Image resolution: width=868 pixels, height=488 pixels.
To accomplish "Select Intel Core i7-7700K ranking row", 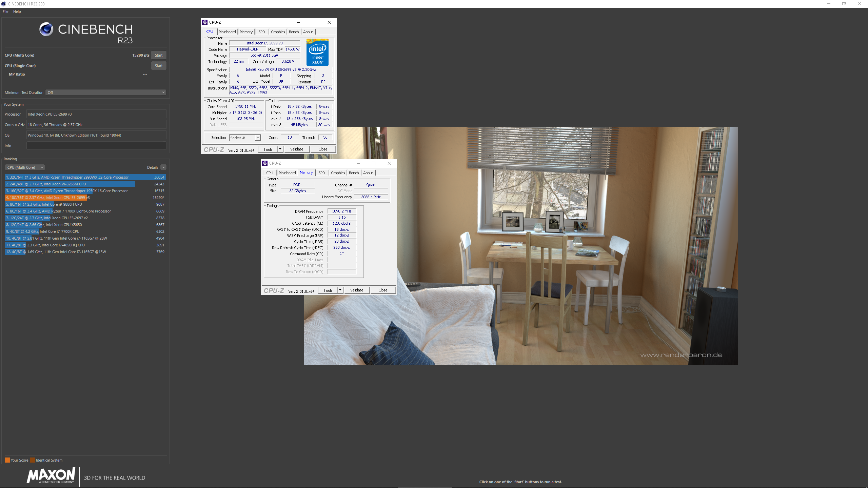I will click(85, 231).
